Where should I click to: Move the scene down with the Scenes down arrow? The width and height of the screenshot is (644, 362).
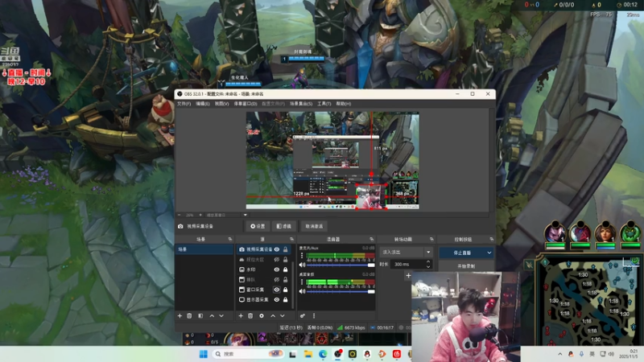221,315
